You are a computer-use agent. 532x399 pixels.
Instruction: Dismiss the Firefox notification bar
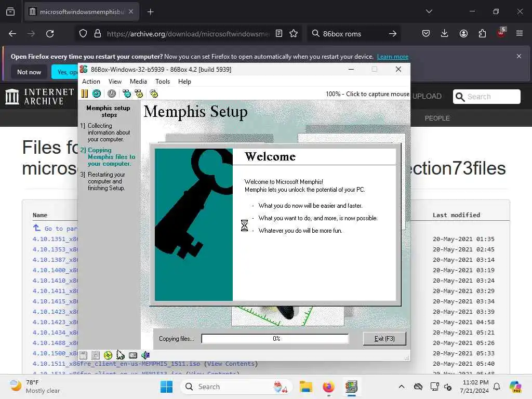point(519,56)
